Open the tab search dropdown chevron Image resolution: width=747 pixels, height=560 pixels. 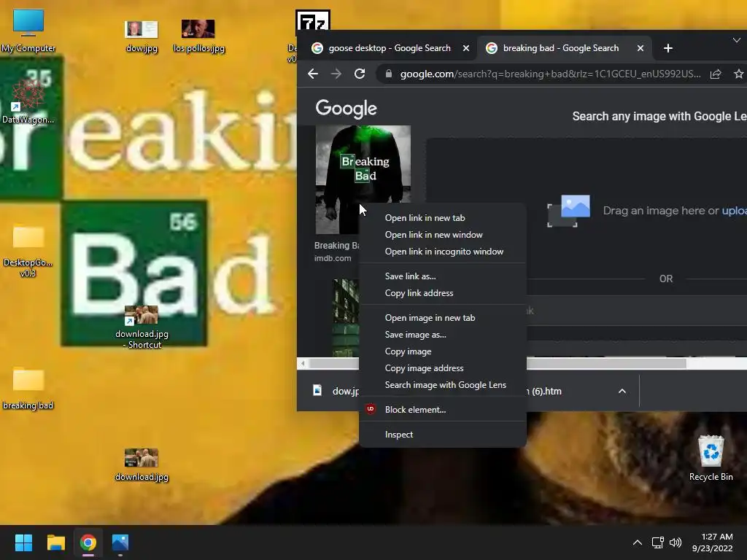click(737, 41)
